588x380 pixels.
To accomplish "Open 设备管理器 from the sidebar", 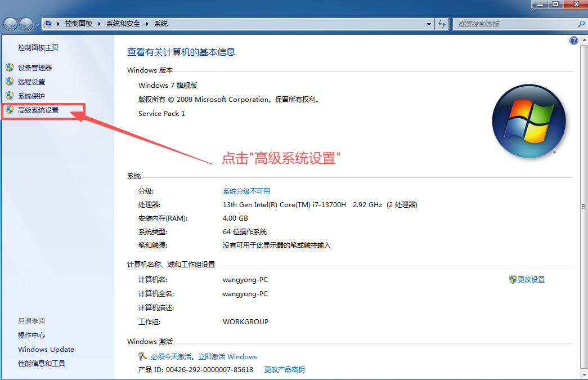I will click(35, 67).
